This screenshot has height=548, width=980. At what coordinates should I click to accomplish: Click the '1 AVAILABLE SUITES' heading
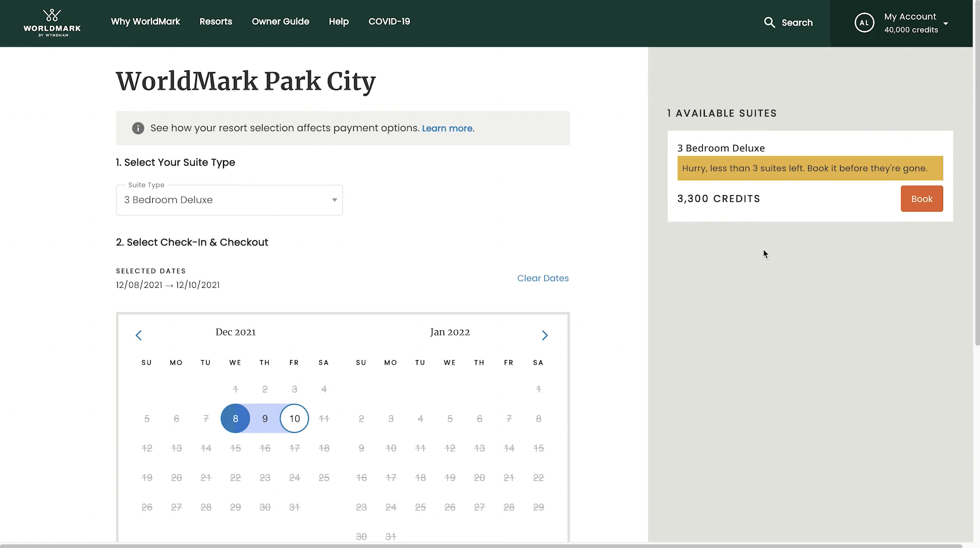pos(722,113)
